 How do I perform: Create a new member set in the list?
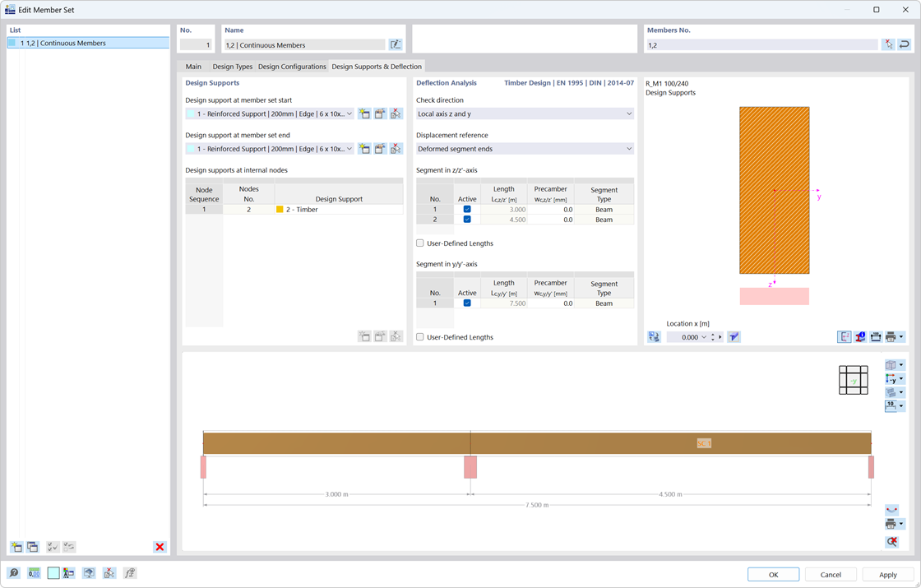[15, 546]
